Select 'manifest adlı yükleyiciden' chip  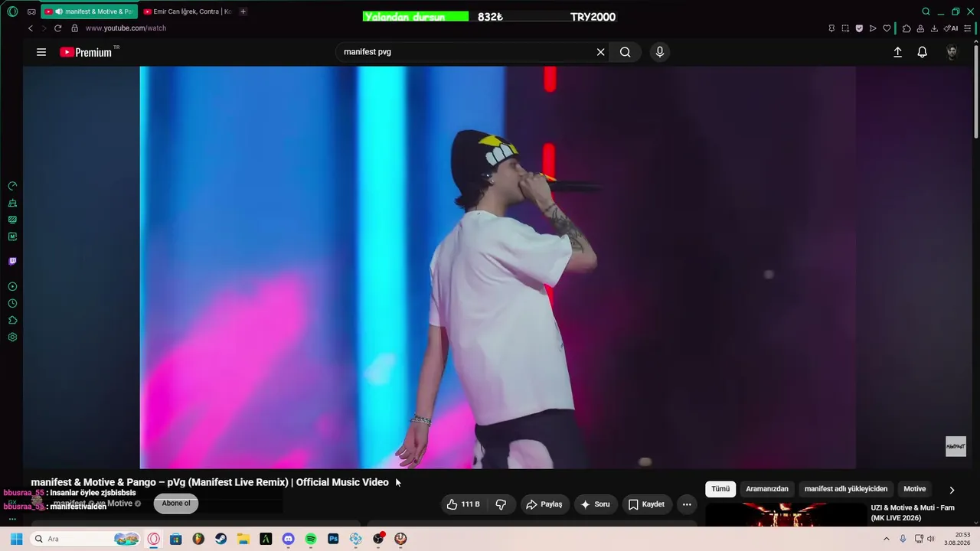tap(846, 489)
